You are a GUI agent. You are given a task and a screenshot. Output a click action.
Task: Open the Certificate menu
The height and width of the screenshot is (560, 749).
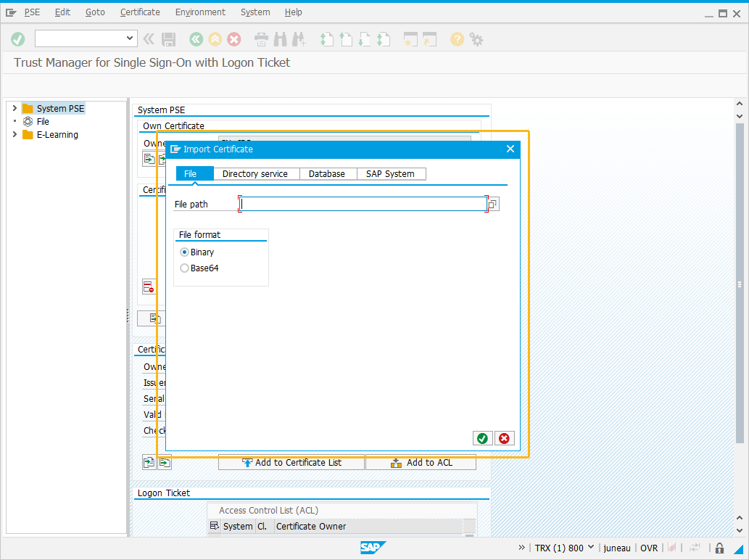click(140, 12)
